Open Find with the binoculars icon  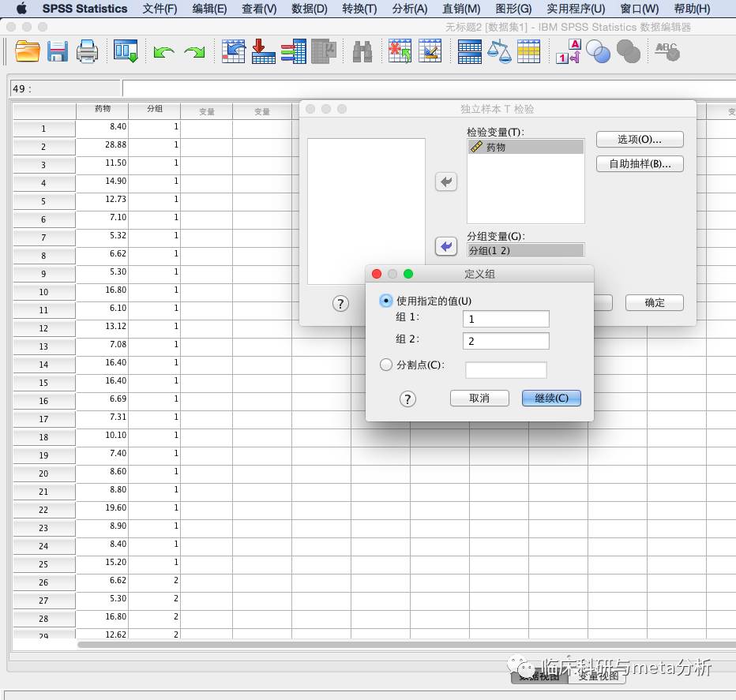coord(362,51)
